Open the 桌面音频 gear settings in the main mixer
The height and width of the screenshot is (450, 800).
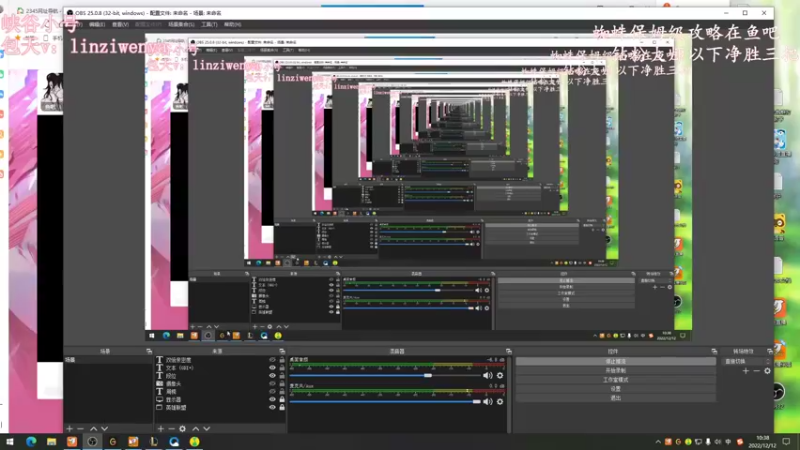(500, 376)
